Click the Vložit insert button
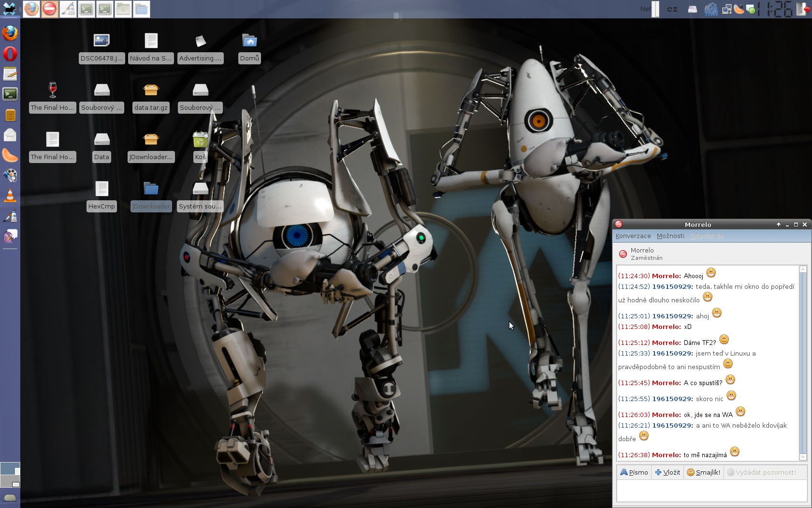 (667, 472)
